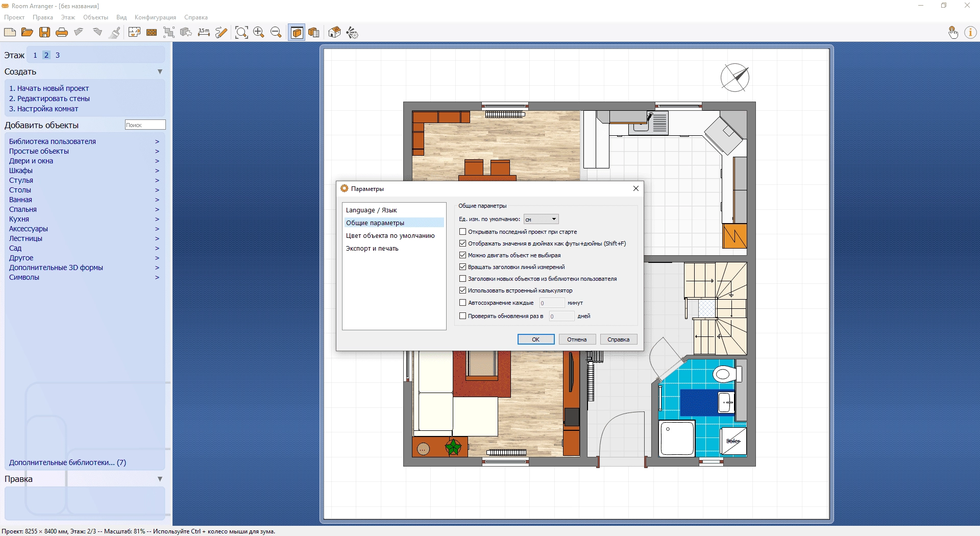
Task: Enable Заголовки новых объектов из библиотеки
Action: [463, 279]
